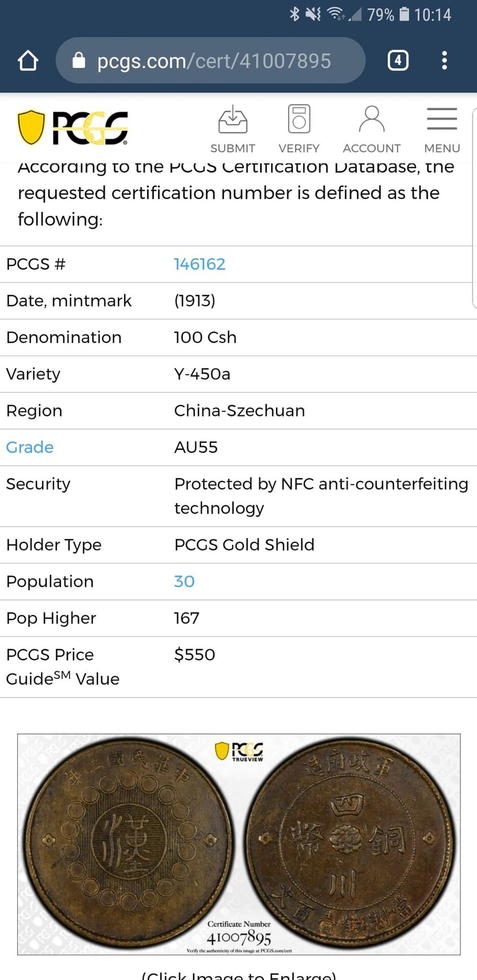Tap the Bluetooth status bar icon
The height and width of the screenshot is (980, 477).
294,14
